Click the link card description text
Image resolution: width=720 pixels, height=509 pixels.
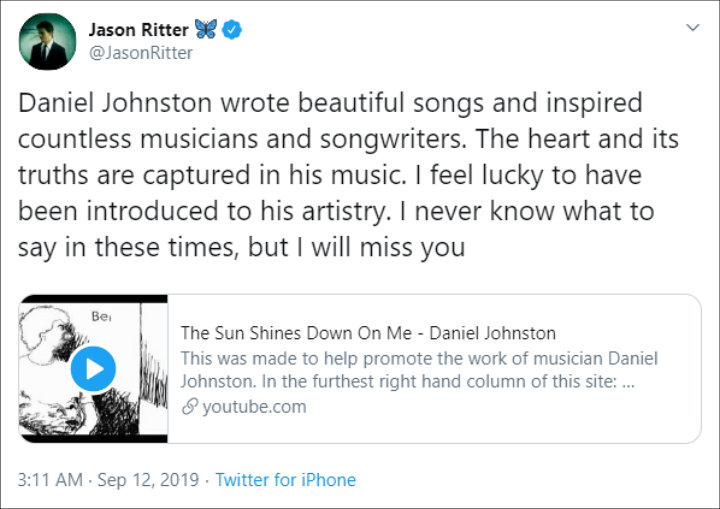(419, 370)
